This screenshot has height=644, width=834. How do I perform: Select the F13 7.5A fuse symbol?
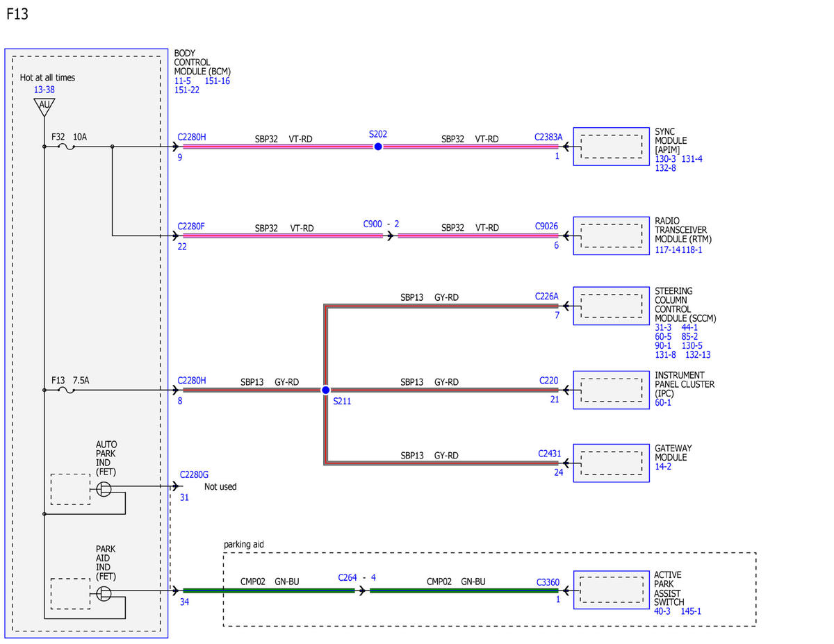66,390
